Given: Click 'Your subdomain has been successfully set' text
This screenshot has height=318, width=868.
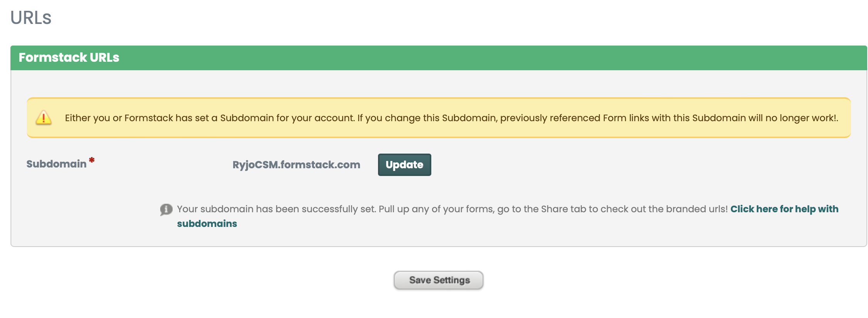Looking at the screenshot, I should (276, 209).
